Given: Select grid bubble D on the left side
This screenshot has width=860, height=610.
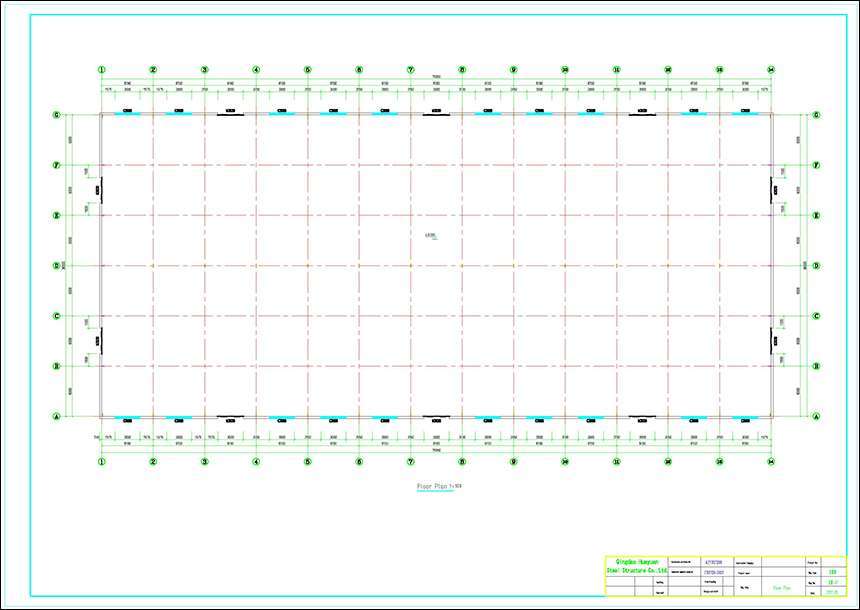Looking at the screenshot, I should [57, 266].
